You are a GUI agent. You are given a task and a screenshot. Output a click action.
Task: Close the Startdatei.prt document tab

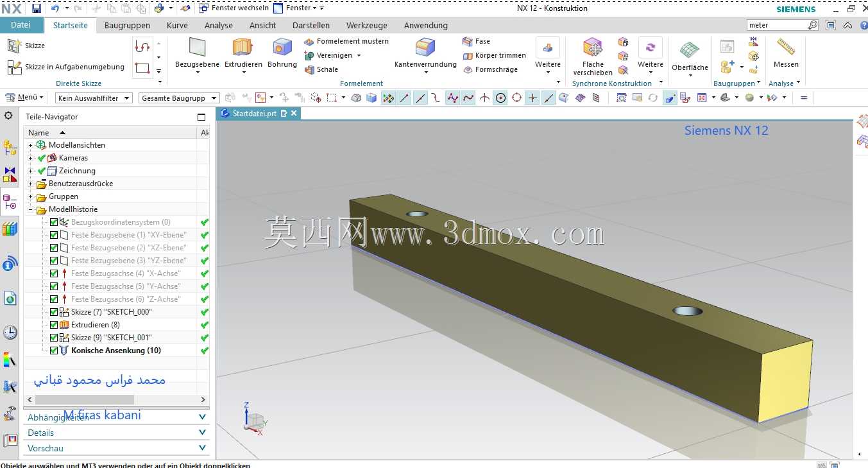(x=294, y=113)
